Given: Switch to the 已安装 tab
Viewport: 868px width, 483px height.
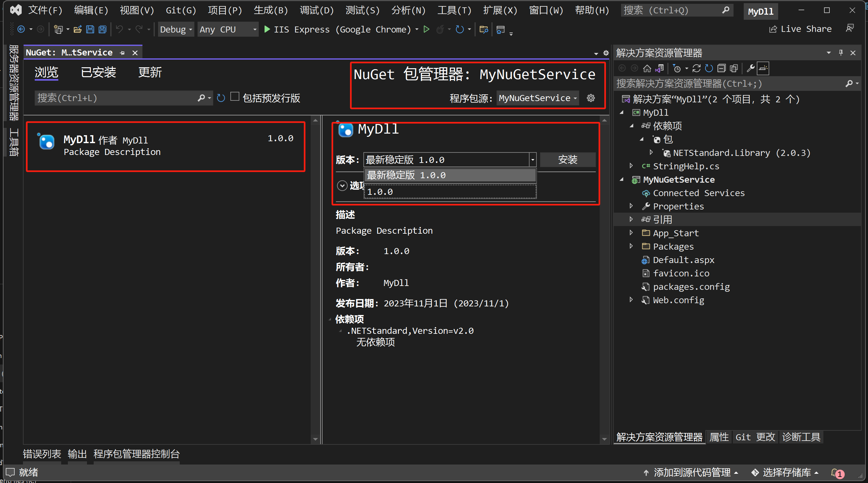Looking at the screenshot, I should 98,72.
